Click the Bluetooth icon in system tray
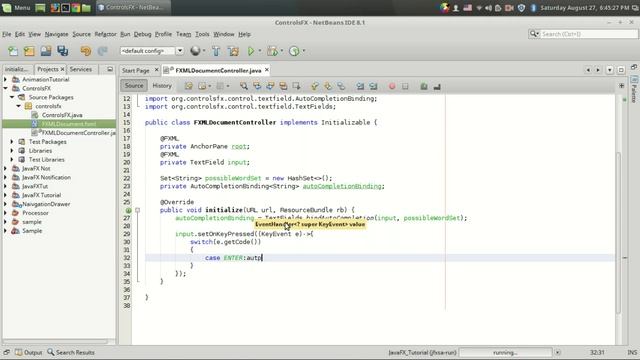 (x=533, y=8)
